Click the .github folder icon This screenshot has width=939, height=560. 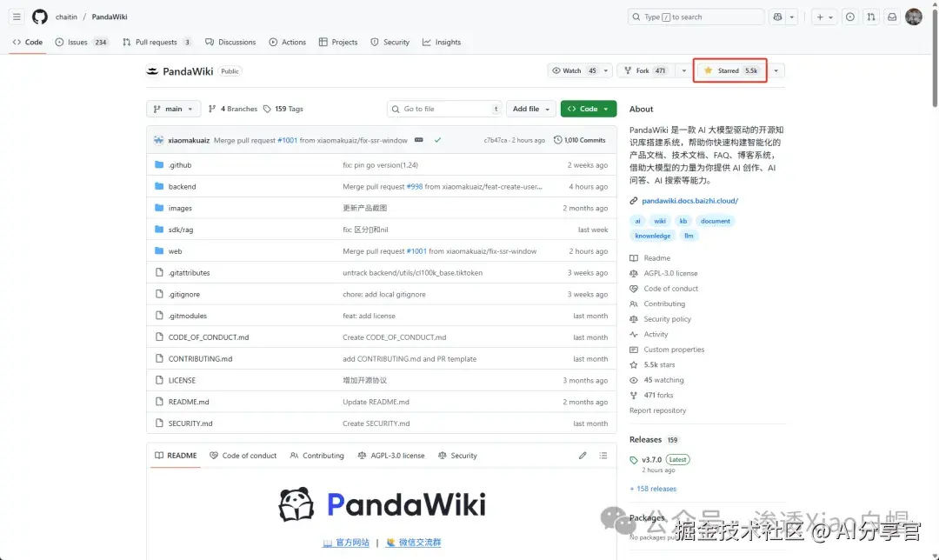[159, 164]
